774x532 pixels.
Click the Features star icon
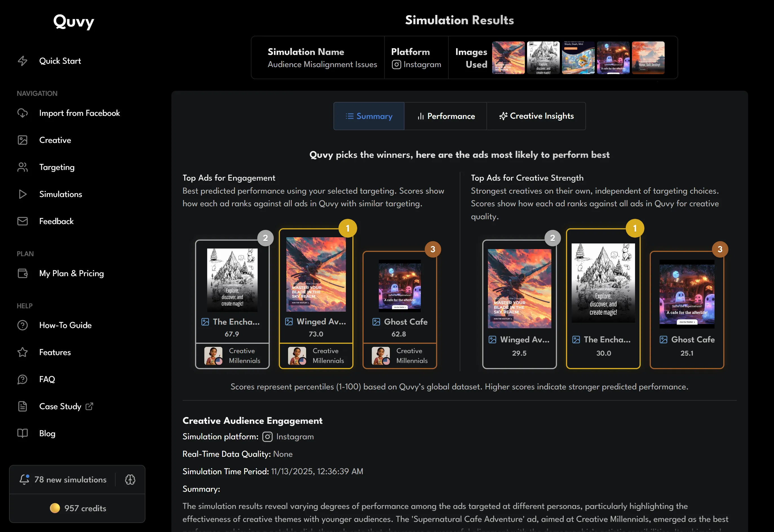[22, 352]
